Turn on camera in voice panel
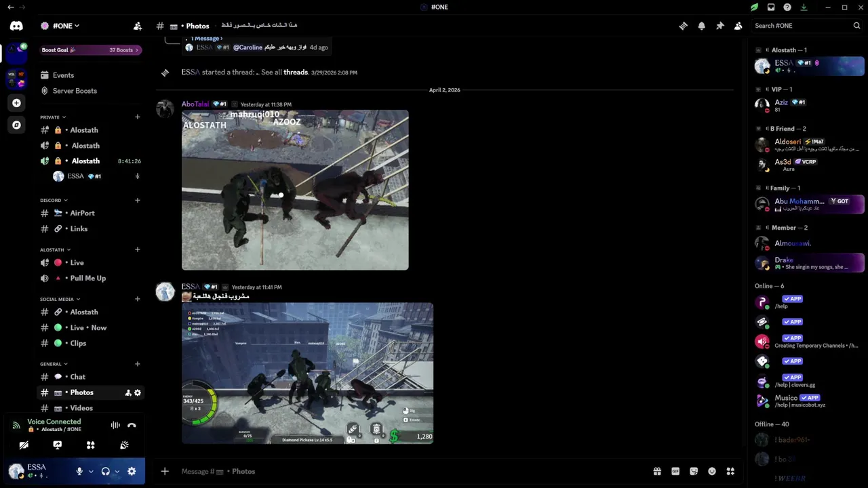Image resolution: width=868 pixels, height=488 pixels. coord(24,445)
